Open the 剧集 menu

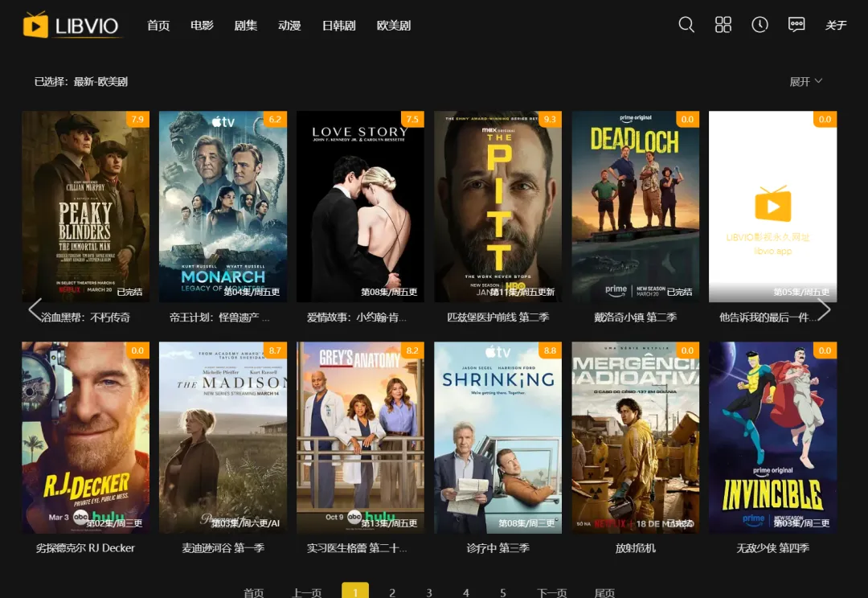[x=246, y=26]
